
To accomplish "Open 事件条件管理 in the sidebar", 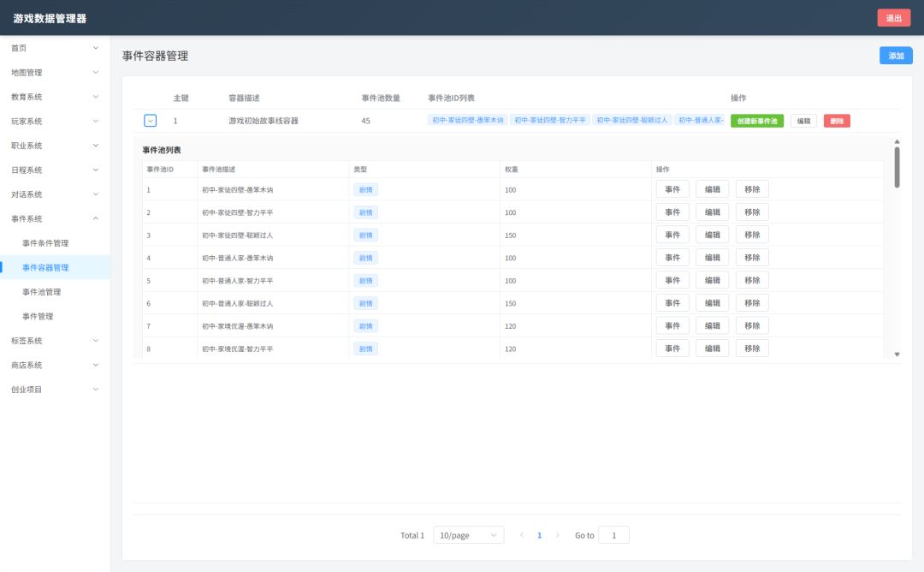I will (x=45, y=243).
